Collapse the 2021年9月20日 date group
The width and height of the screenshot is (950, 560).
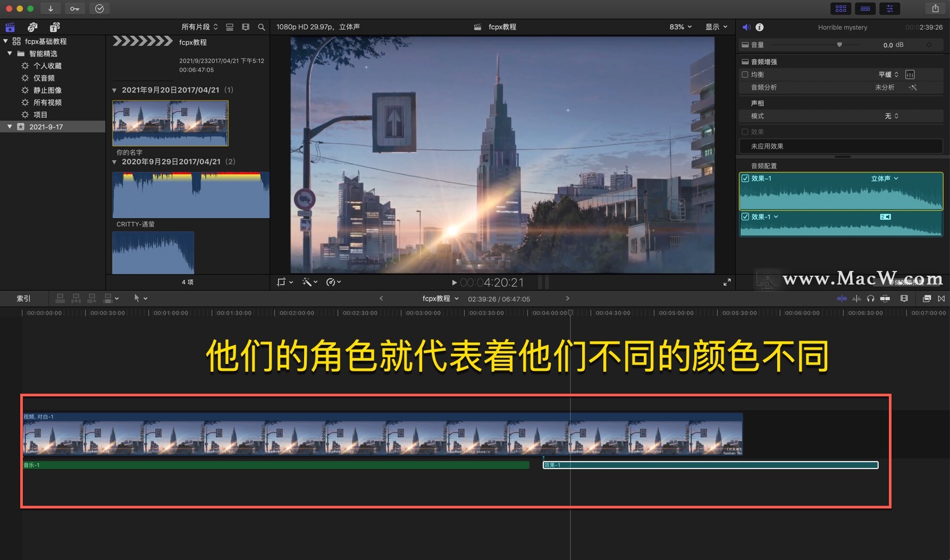click(114, 90)
